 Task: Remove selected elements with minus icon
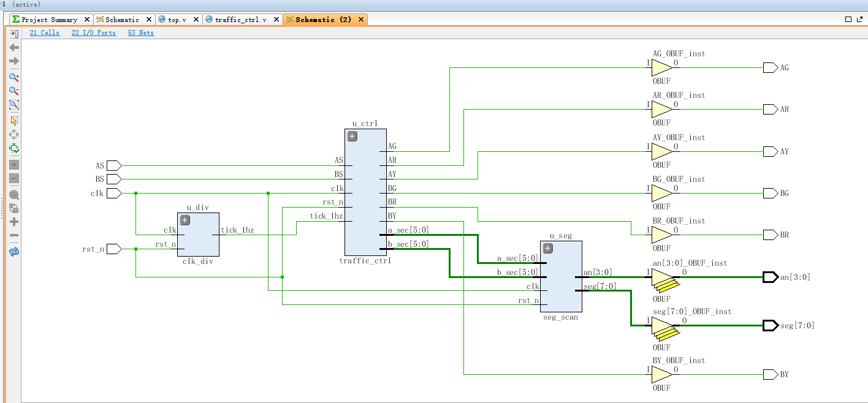click(14, 235)
